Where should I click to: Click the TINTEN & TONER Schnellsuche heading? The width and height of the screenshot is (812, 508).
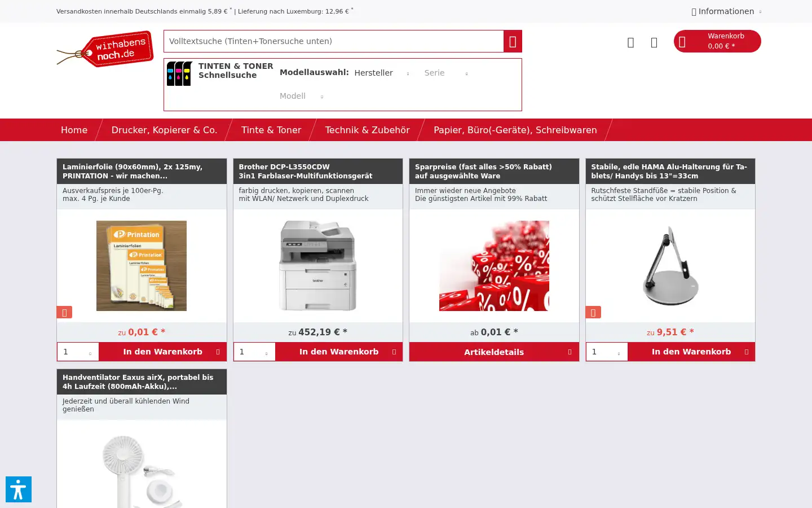(x=236, y=71)
